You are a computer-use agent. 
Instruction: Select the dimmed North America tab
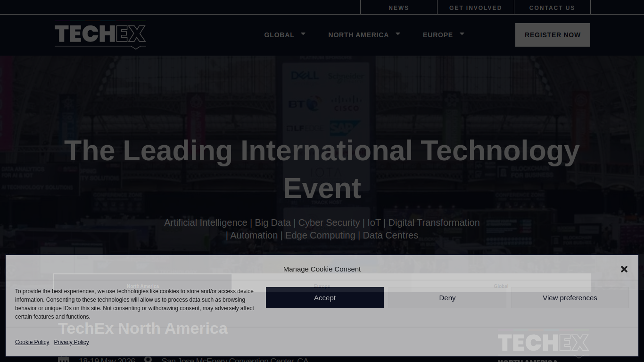coord(143,286)
